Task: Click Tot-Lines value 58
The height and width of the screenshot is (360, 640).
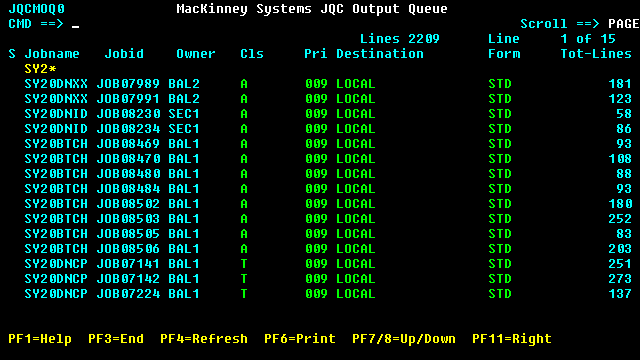Action: 624,114
